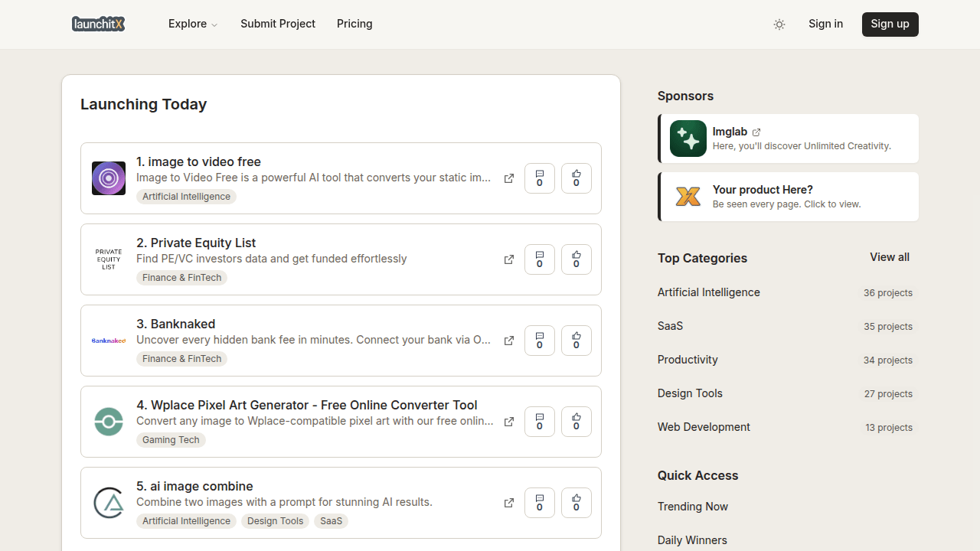Click the SaaS tag on ai image combine

click(x=331, y=521)
